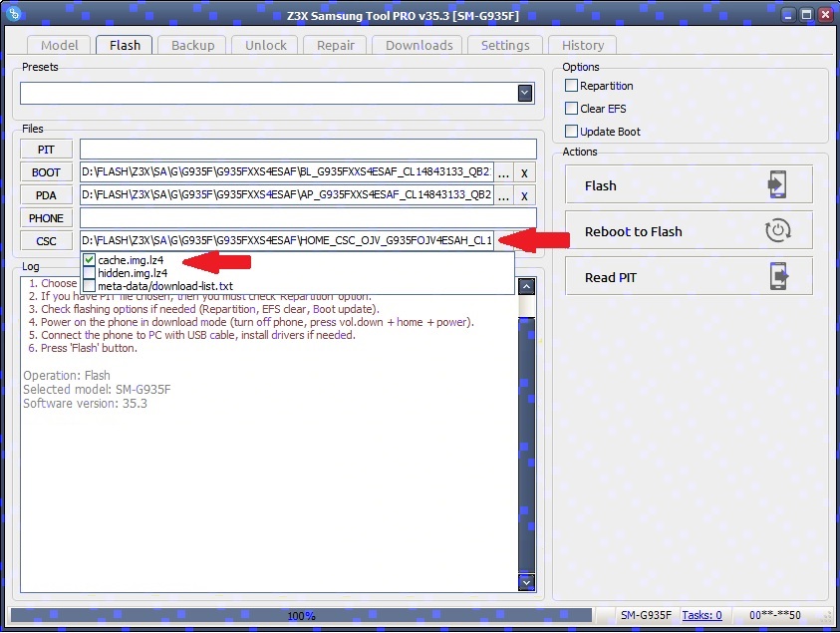Open the Backup tab
Image resolution: width=840 pixels, height=633 pixels.
[x=193, y=45]
